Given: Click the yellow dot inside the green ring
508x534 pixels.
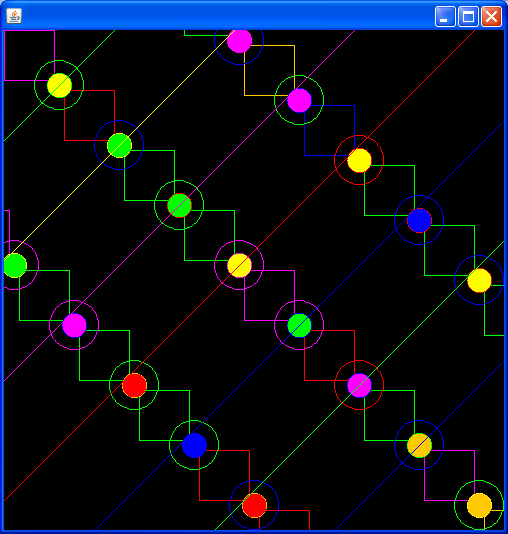Looking at the screenshot, I should [x=59, y=85].
